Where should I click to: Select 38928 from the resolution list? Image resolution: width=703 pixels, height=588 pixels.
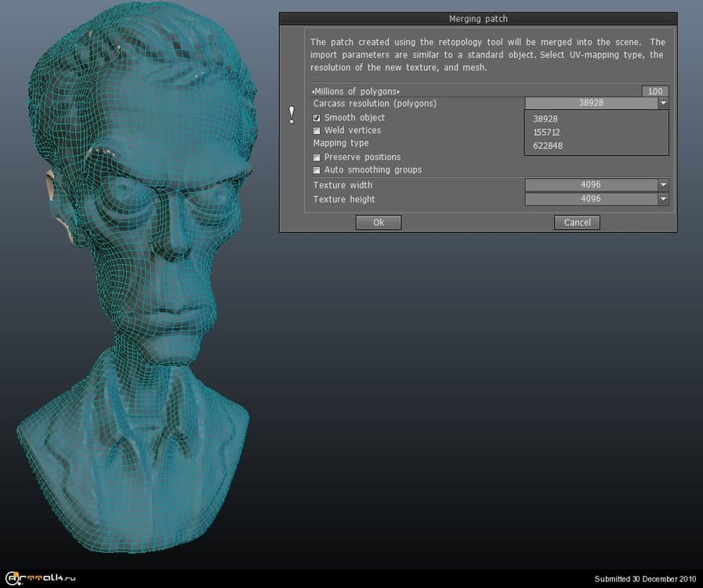pyautogui.click(x=545, y=119)
